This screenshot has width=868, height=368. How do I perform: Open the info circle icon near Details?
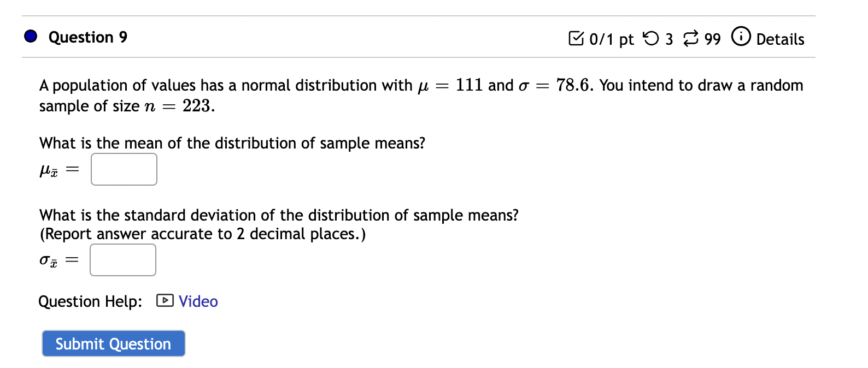pyautogui.click(x=741, y=37)
